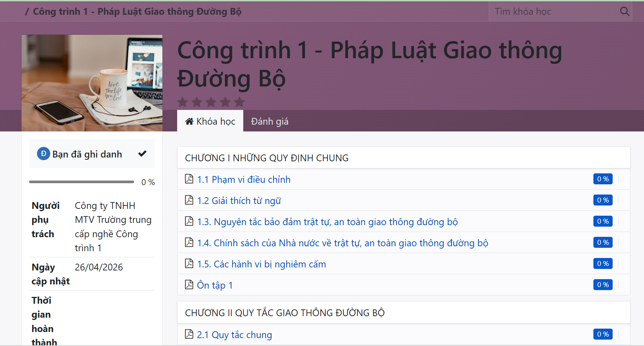Viewport: 644px width, 346px height.
Task: Click PDF icon beside 1.5 Các hành vi bị nghiêm cấm
Action: [x=189, y=263]
